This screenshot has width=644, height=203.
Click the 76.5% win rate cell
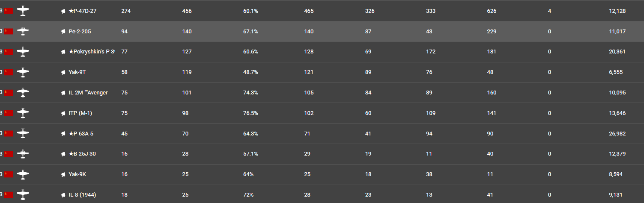pos(250,113)
